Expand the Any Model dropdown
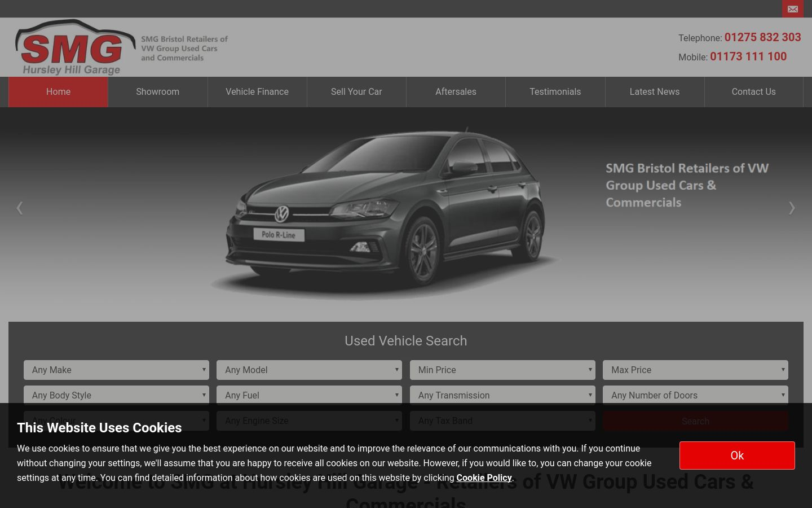This screenshot has width=812, height=508. click(309, 370)
